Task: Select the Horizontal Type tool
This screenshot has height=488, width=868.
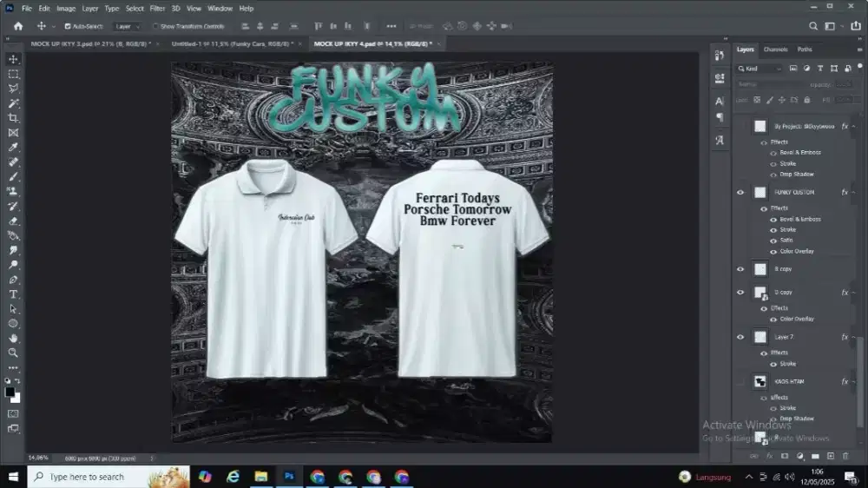Action: (x=13, y=294)
